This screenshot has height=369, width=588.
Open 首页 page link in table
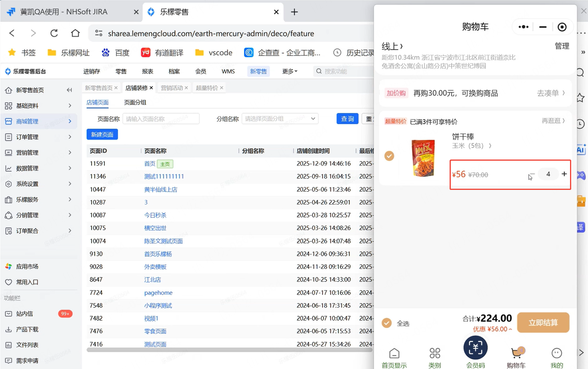pos(150,164)
